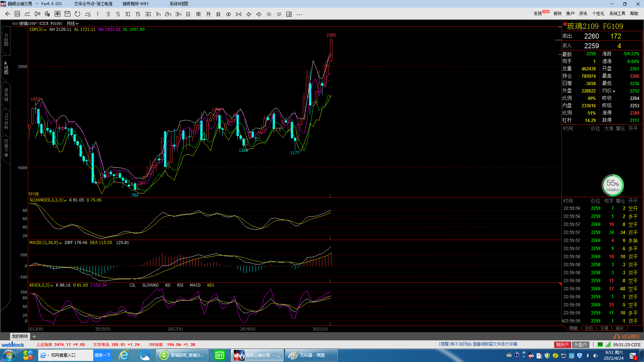Switch to 周 weekly period

point(198,14)
